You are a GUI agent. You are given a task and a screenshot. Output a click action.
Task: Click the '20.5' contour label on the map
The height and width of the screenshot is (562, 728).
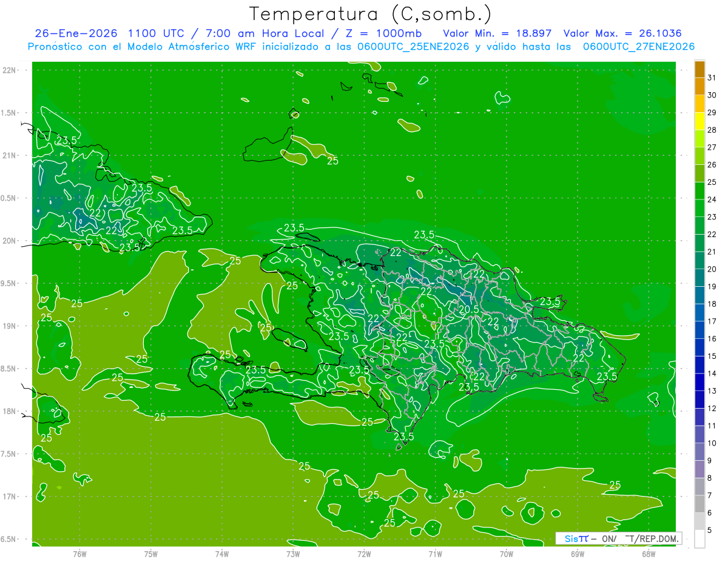pos(468,309)
